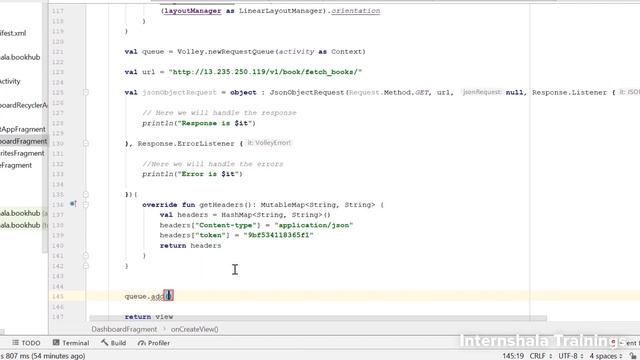The height and width of the screenshot is (360, 640).
Task: Click 'orientation' property on line 117
Action: point(356,11)
